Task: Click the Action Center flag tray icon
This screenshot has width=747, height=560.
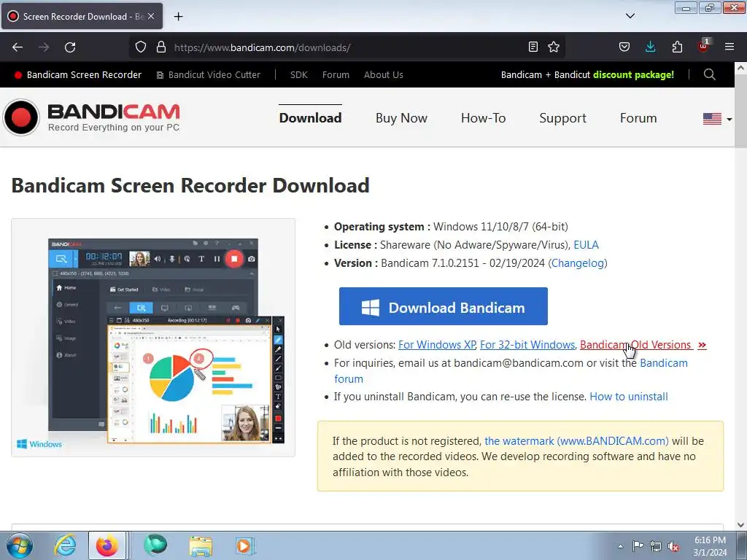Action: [638, 546]
